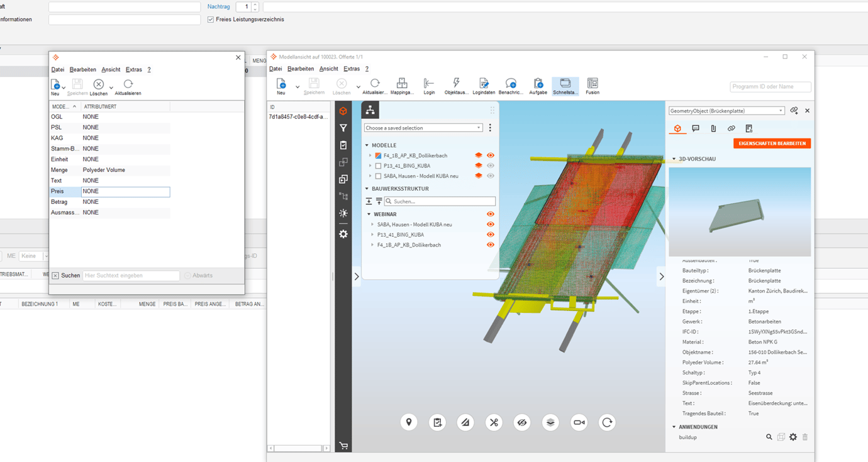Click the filter funnel sidebar icon
The width and height of the screenshot is (868, 462).
(343, 128)
